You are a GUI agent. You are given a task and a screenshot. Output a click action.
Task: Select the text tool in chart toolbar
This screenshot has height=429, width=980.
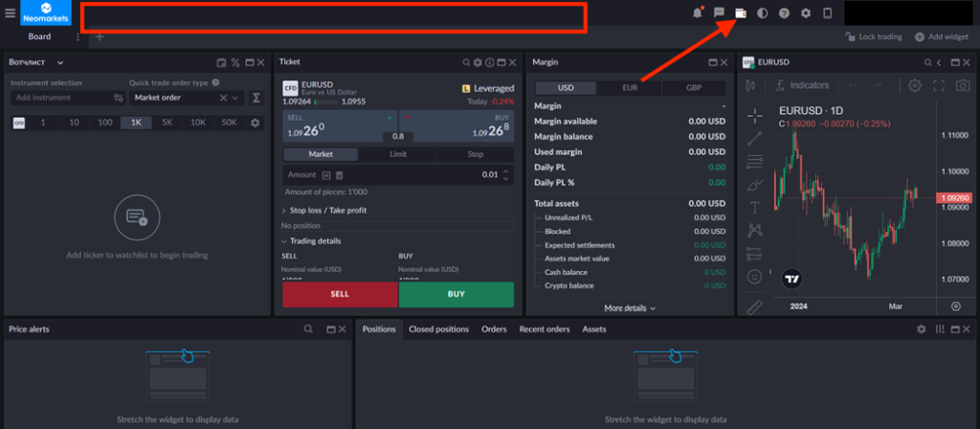(x=755, y=207)
